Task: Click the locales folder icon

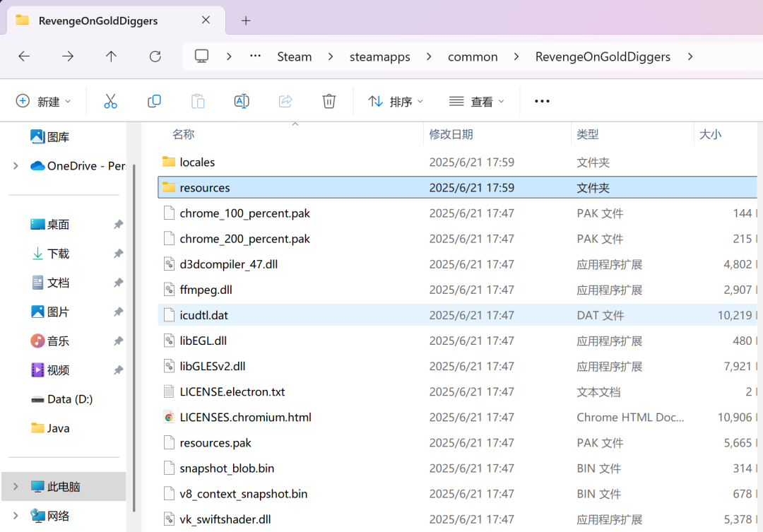Action: click(169, 162)
